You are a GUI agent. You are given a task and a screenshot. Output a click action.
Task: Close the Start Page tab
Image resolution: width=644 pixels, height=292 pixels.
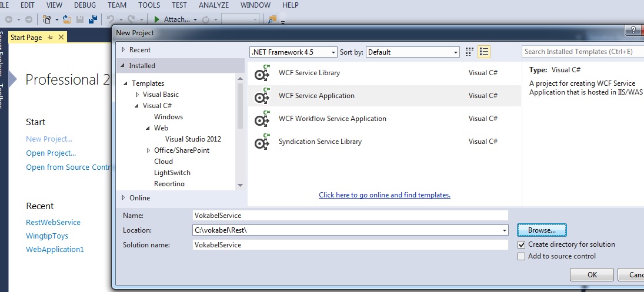coord(61,38)
